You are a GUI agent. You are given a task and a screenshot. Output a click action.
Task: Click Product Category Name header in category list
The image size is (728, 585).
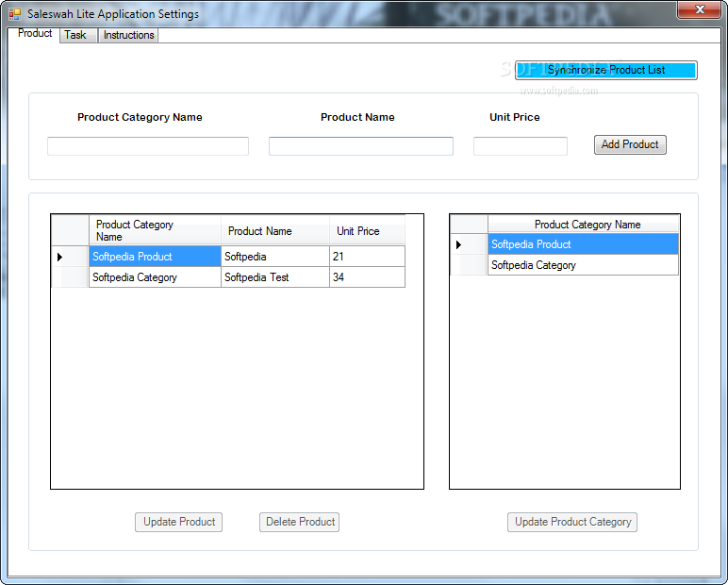pyautogui.click(x=583, y=224)
